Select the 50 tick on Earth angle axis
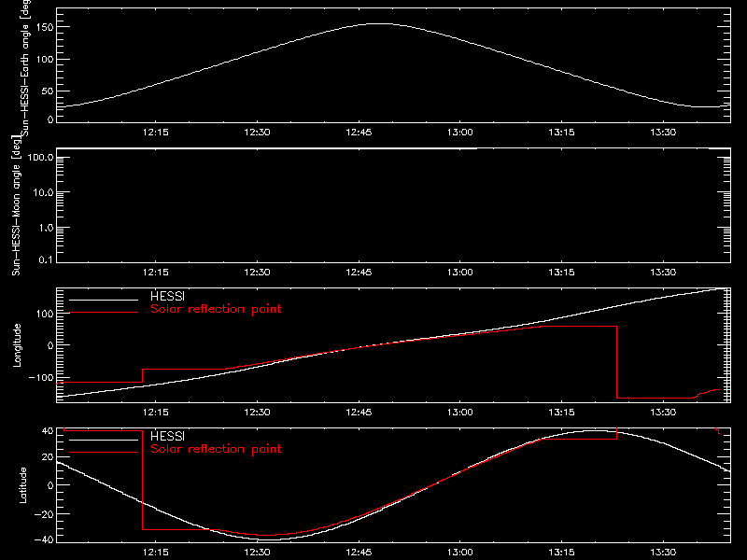 click(x=48, y=91)
